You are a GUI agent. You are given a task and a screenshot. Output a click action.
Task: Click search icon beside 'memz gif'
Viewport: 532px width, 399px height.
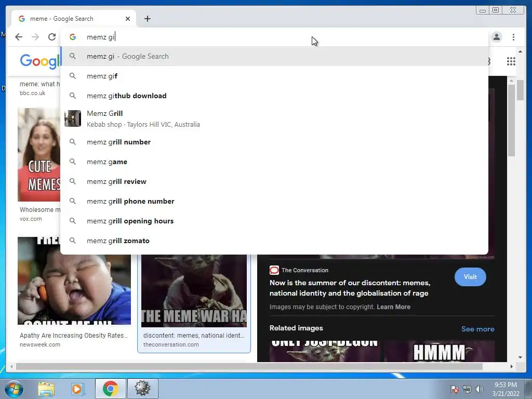[x=73, y=76]
